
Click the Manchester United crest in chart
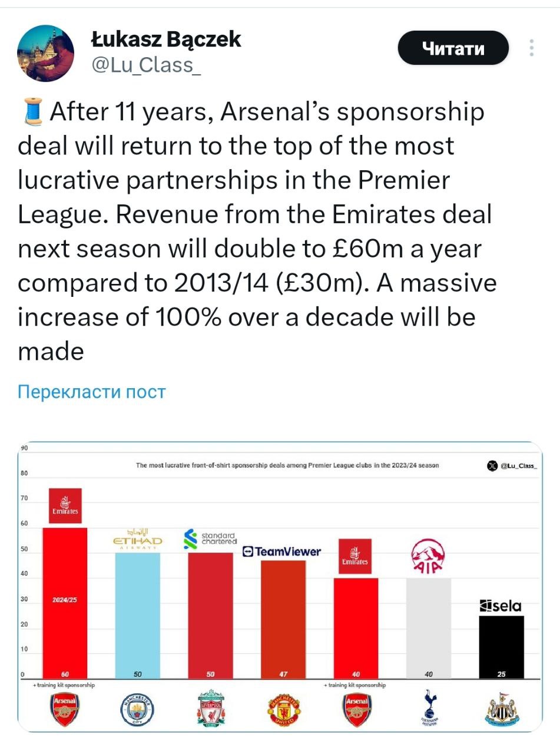tap(283, 709)
